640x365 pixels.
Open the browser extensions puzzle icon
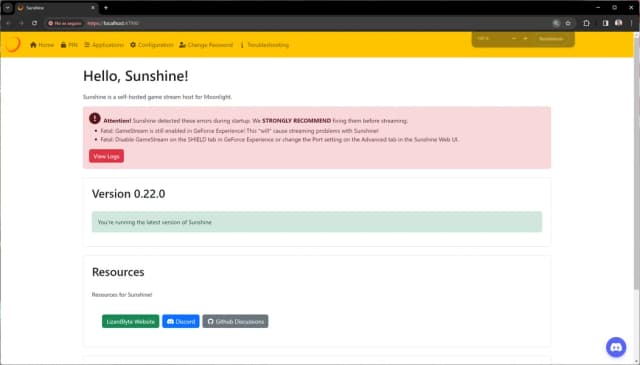(x=587, y=23)
